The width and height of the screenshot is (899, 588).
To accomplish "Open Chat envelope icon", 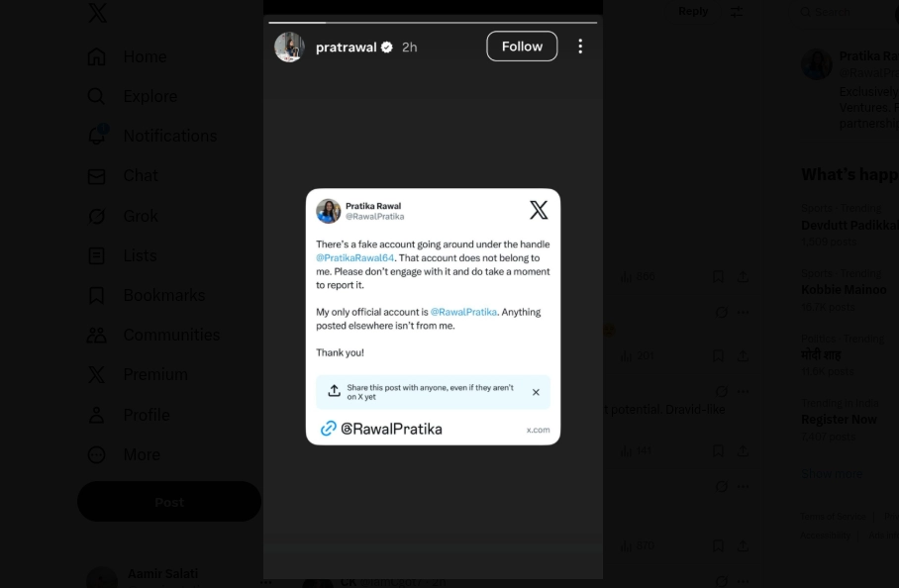I will [97, 176].
